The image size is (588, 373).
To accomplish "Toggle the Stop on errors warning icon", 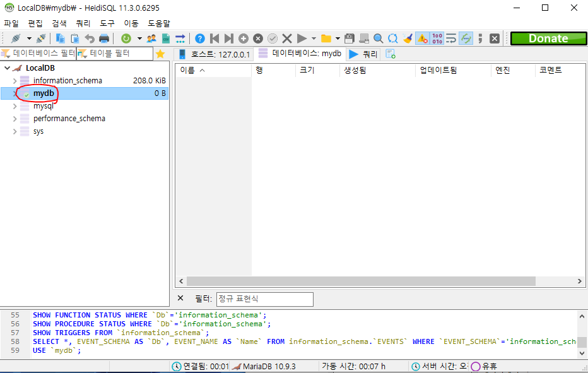I will [422, 38].
